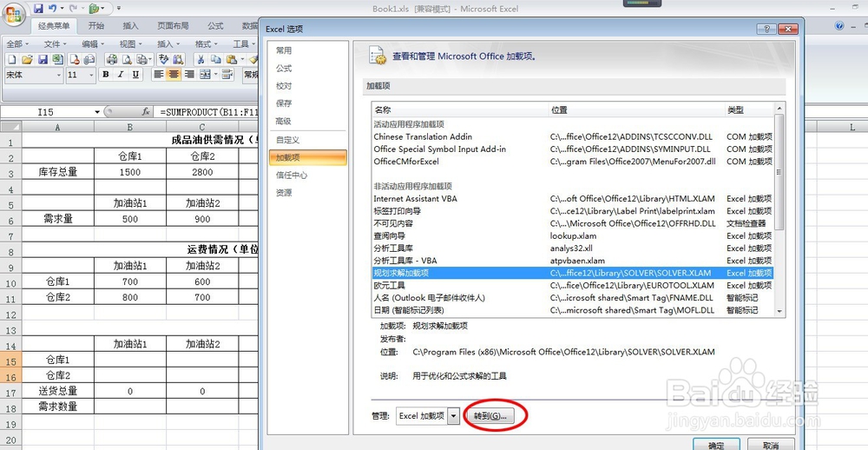
Task: Click the 转到(G)... button
Action: 490,415
